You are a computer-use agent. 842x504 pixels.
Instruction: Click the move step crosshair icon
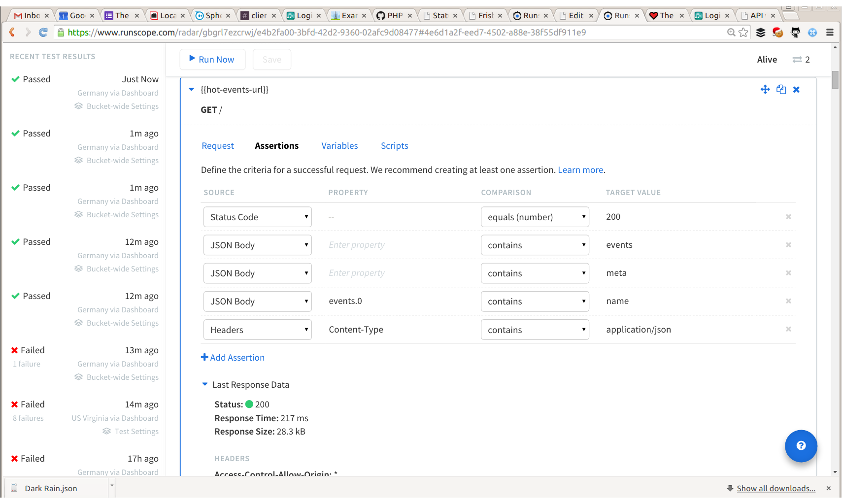[765, 89]
